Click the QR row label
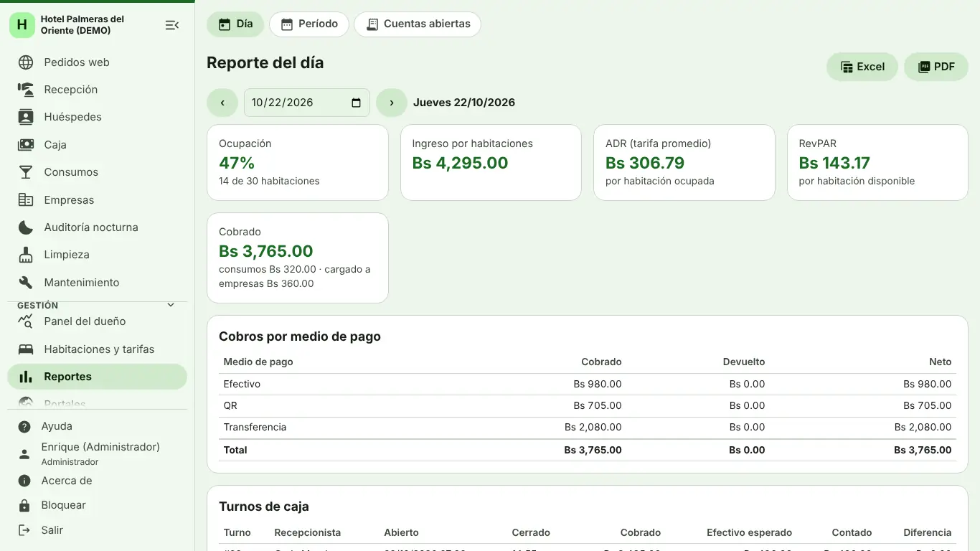This screenshot has width=980, height=551. coord(230,405)
